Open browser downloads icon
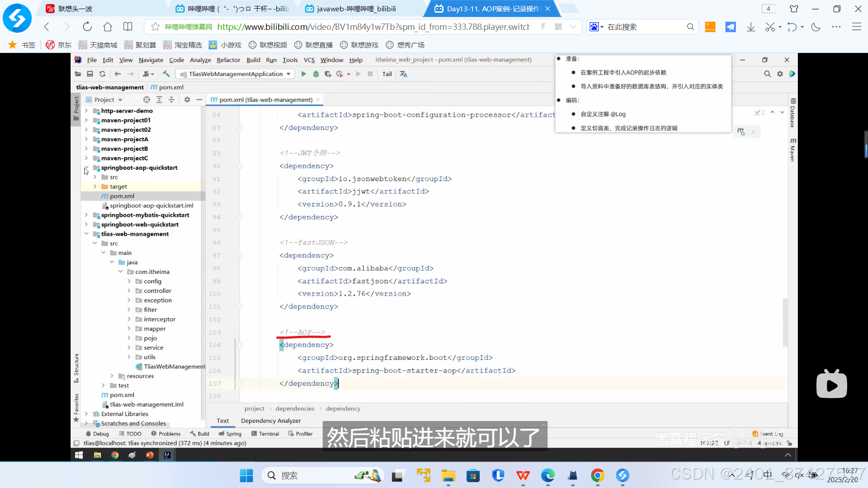The height and width of the screenshot is (488, 868). tap(751, 27)
